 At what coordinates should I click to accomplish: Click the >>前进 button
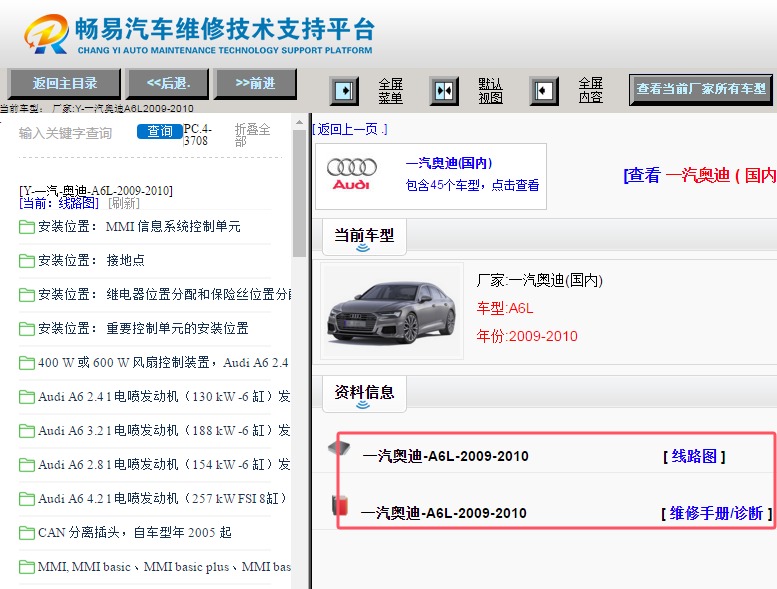pos(255,83)
